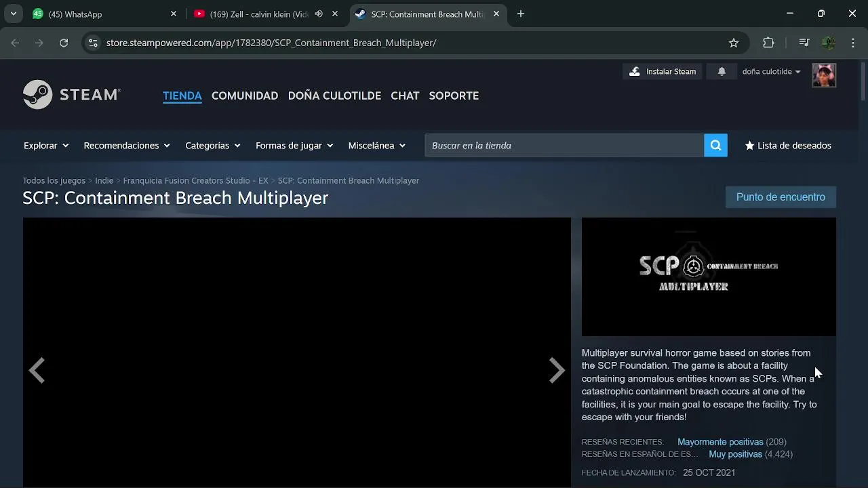Focus the Buscar en la tienda field
This screenshot has width=868, height=488.
pos(564,145)
